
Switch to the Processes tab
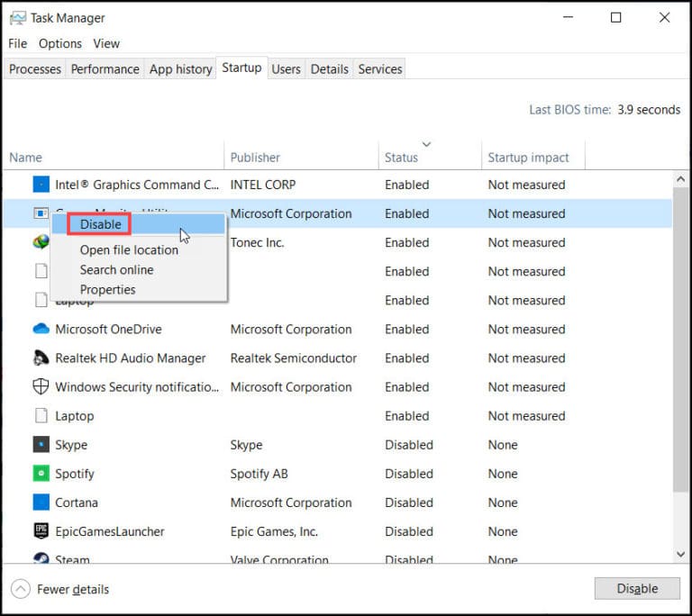point(35,68)
